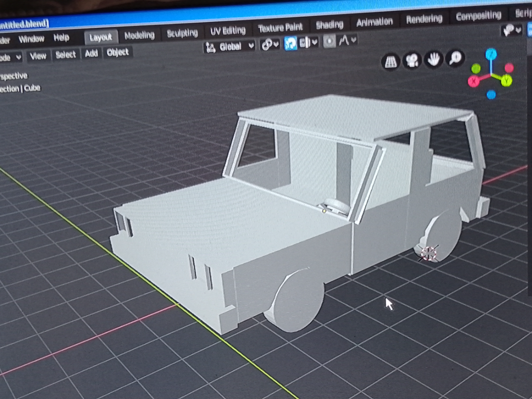Click the yellow-green Y axis gizmo circle
The image size is (532, 399).
(x=506, y=81)
